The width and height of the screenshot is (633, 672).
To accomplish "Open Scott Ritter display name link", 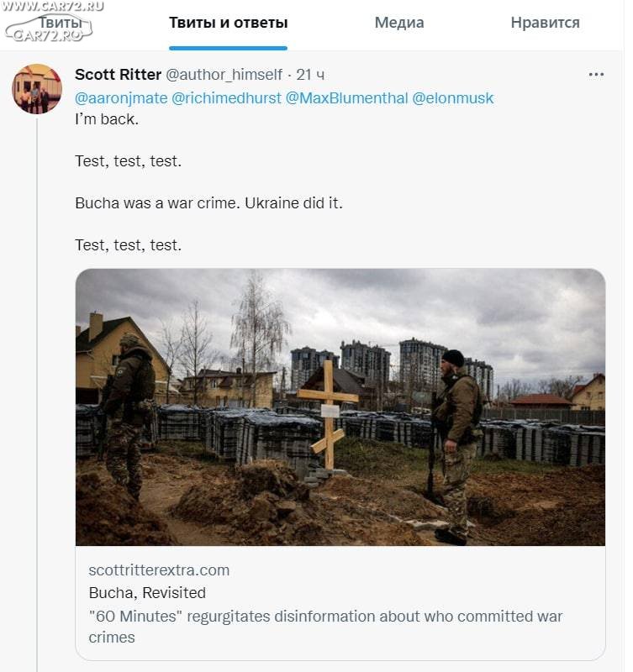I will [118, 75].
